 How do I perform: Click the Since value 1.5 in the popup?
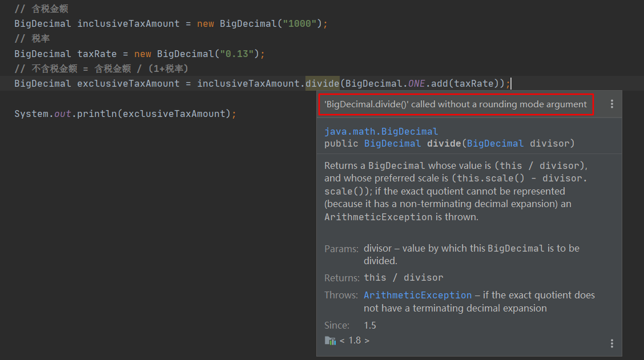(x=370, y=325)
